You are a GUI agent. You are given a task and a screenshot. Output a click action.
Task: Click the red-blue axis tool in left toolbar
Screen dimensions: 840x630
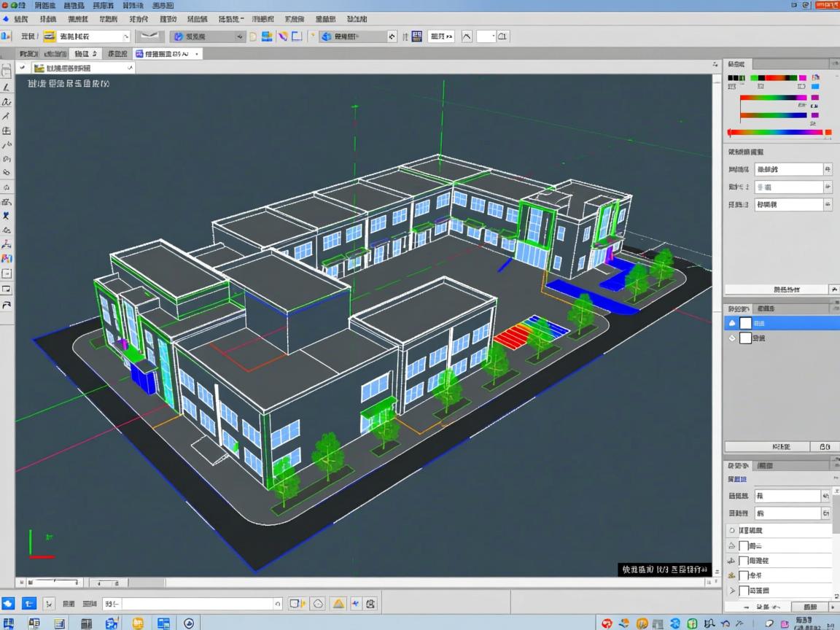[7, 244]
